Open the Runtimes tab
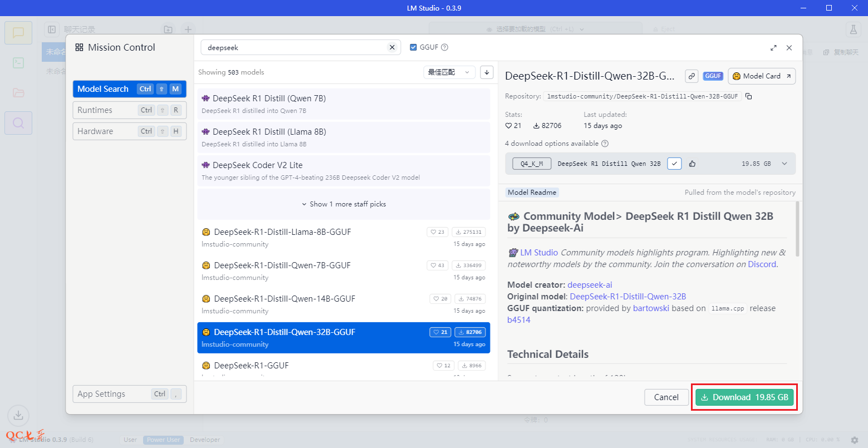Viewport: 868px width, 448px height. (x=129, y=110)
